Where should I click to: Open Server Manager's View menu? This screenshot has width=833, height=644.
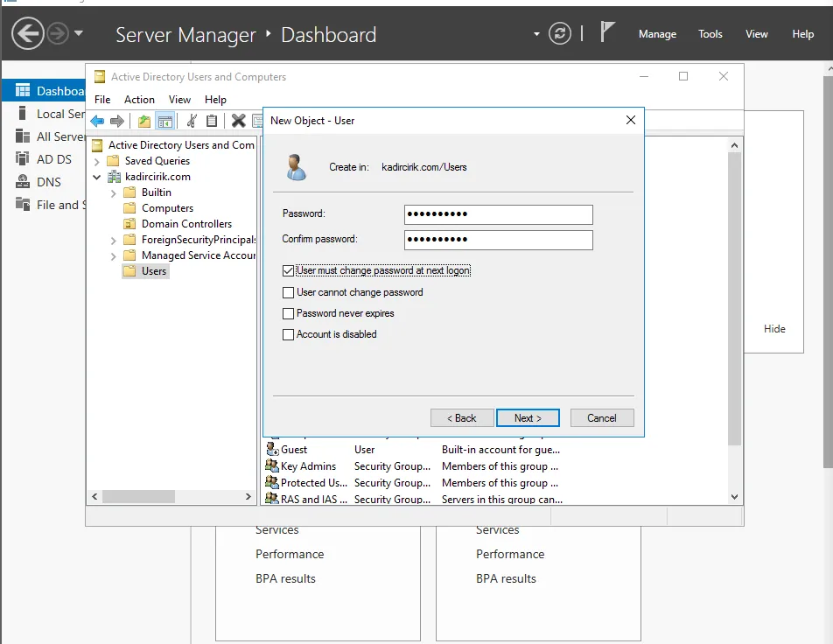[x=757, y=34]
